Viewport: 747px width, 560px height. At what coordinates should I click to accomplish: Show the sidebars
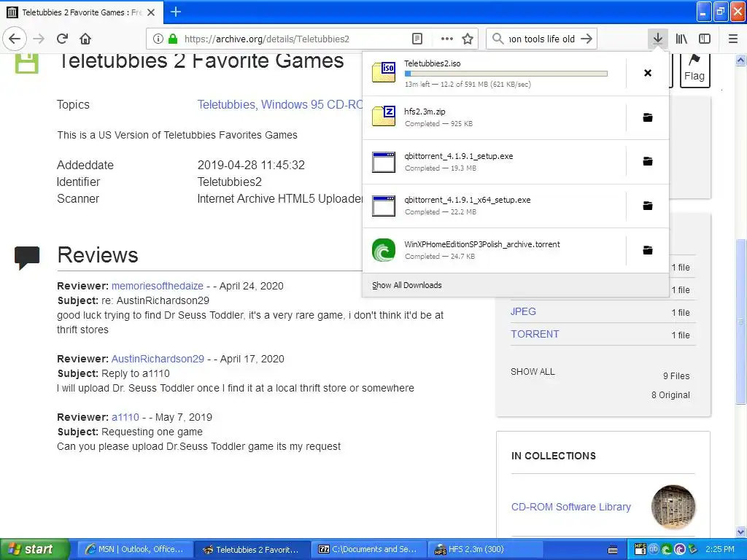click(705, 39)
